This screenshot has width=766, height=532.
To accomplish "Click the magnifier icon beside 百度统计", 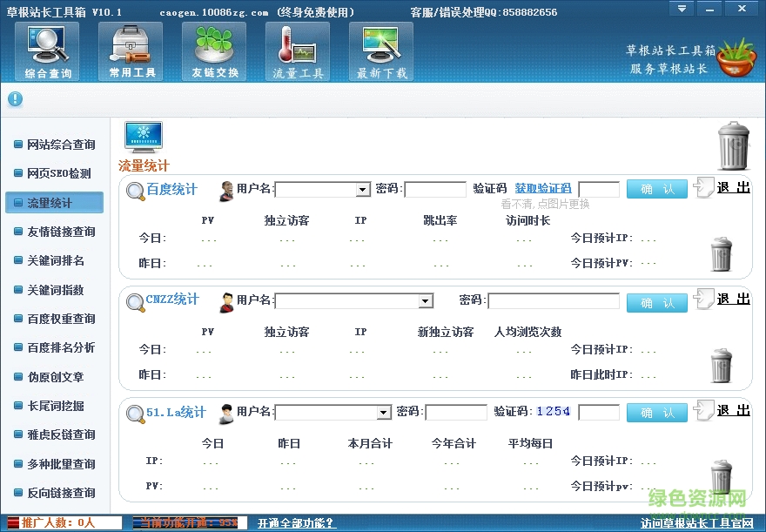I will (136, 191).
